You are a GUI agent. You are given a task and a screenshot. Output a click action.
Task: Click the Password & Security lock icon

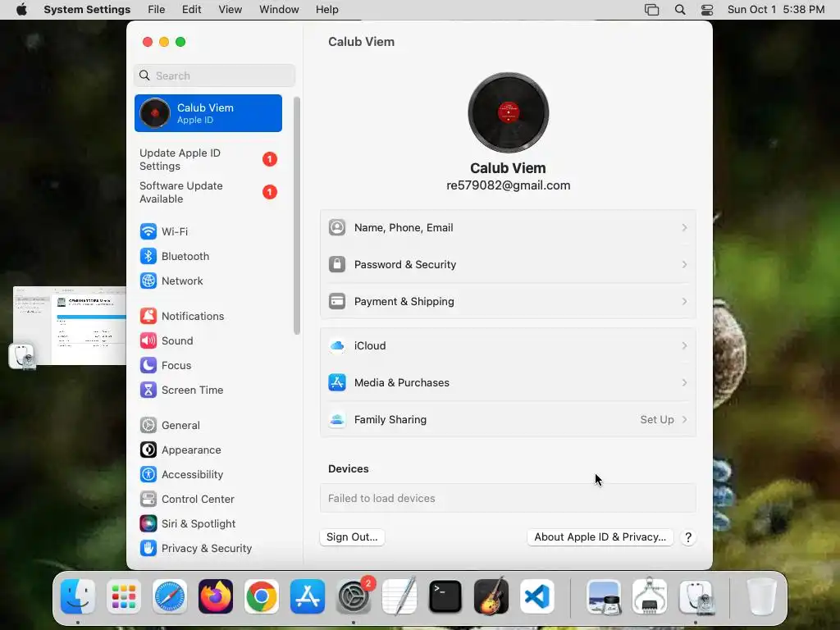point(337,264)
